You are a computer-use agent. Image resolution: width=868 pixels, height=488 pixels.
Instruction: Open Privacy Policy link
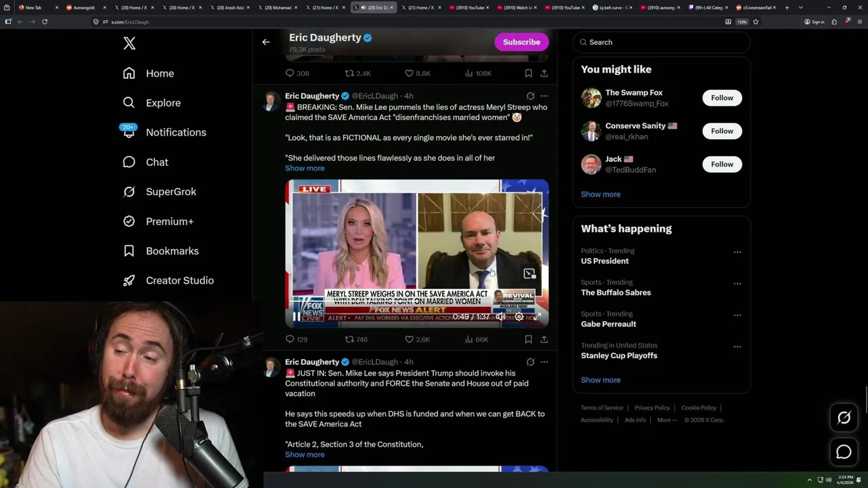tap(652, 408)
